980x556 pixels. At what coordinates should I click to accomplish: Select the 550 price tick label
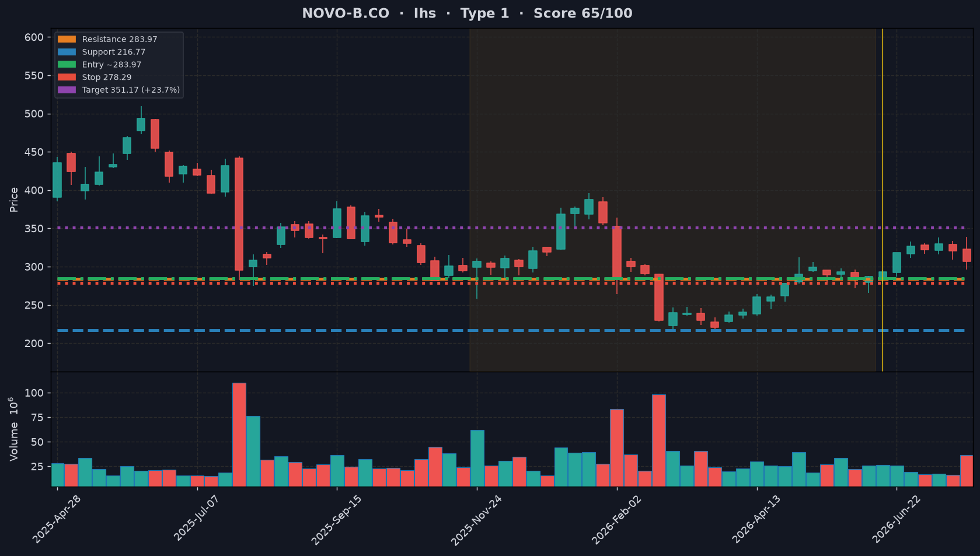coord(34,76)
